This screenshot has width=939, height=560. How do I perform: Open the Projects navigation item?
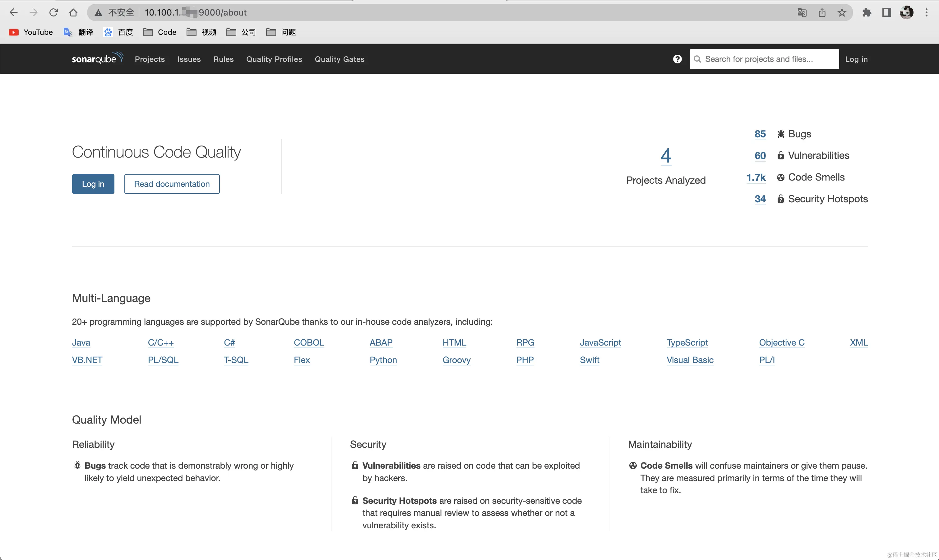coord(150,59)
